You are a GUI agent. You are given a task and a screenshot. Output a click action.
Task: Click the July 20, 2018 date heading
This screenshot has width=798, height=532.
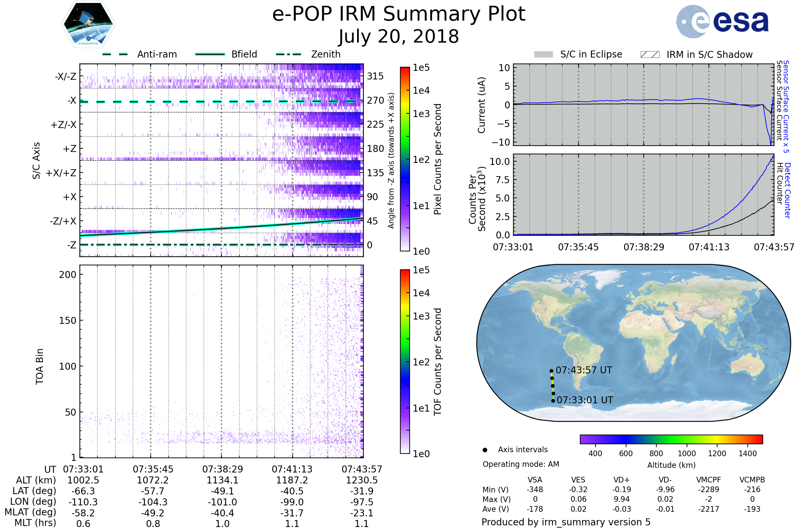pyautogui.click(x=399, y=37)
